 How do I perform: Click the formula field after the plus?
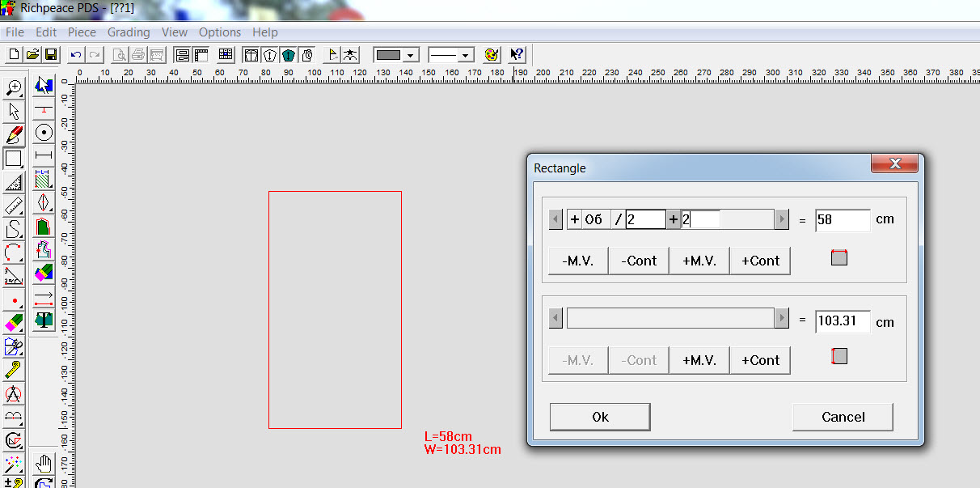[700, 219]
